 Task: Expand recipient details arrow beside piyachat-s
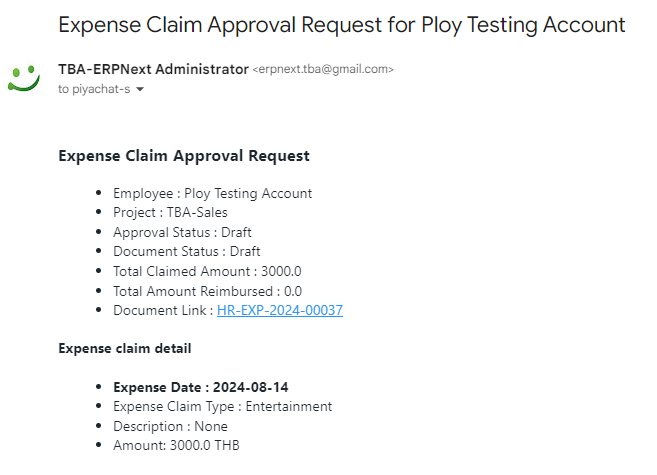(140, 89)
